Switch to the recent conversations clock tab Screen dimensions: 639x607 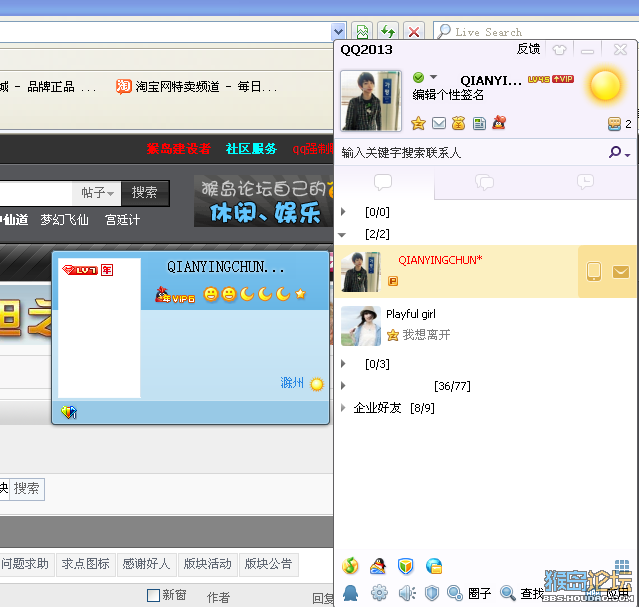click(x=585, y=182)
